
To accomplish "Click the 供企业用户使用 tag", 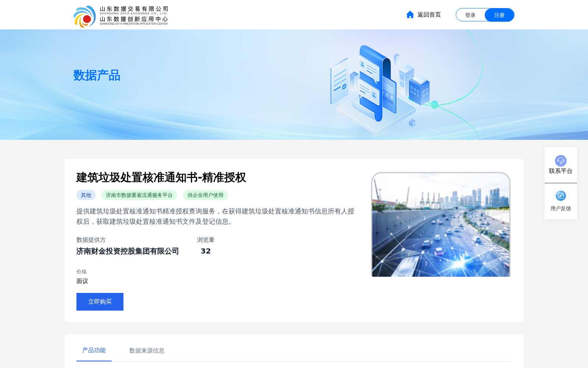I will [205, 195].
